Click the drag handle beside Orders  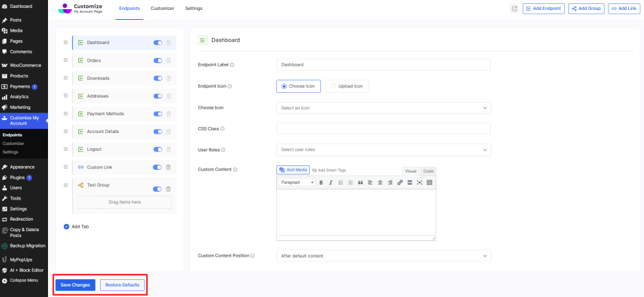click(66, 61)
